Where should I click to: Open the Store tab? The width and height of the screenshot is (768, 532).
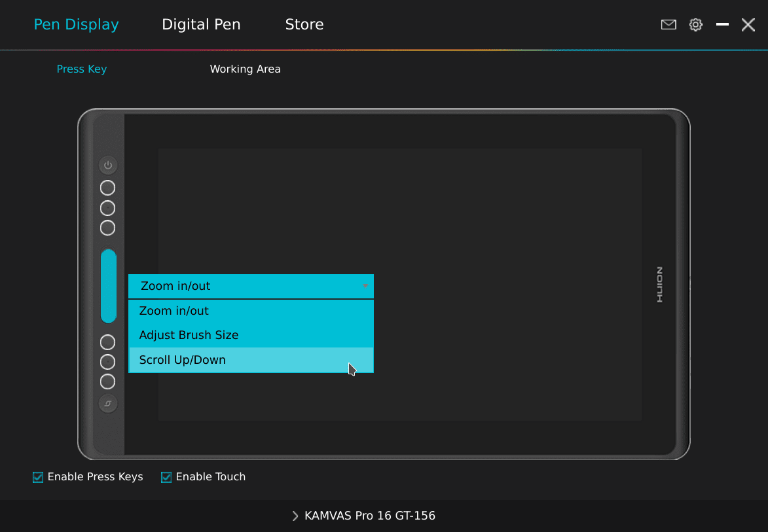(304, 24)
